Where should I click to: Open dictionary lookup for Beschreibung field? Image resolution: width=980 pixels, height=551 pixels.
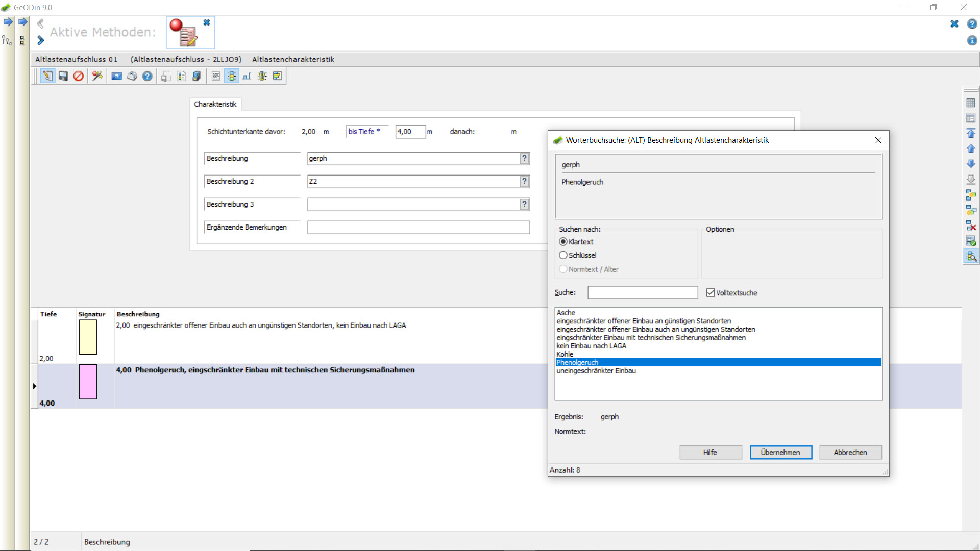point(524,158)
